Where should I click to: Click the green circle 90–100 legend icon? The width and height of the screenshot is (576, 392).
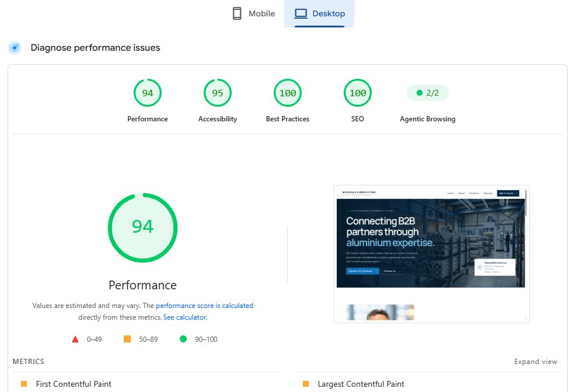point(183,339)
